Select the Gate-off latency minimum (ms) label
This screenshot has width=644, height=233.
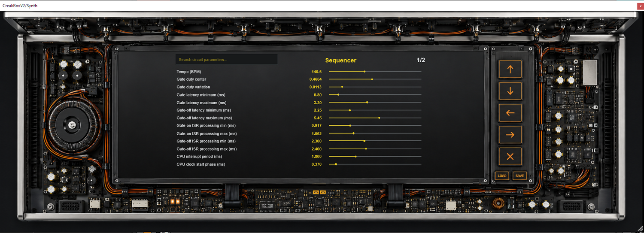coord(204,110)
